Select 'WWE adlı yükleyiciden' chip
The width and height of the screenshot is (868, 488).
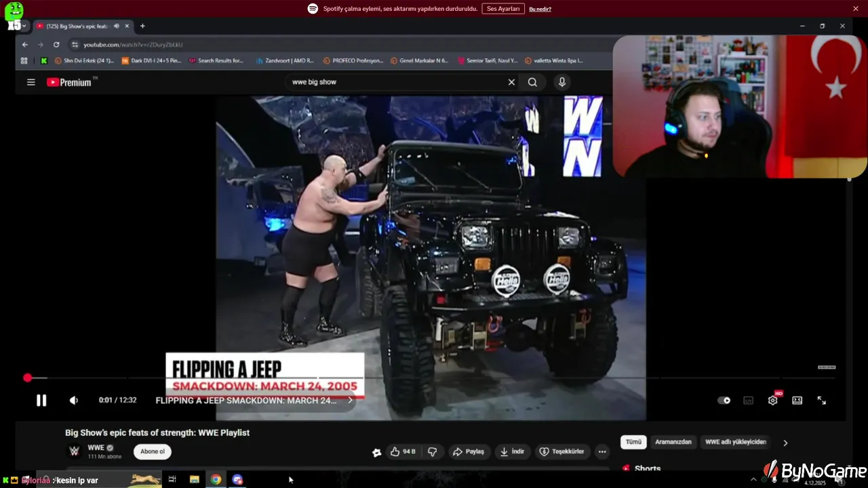coord(736,442)
